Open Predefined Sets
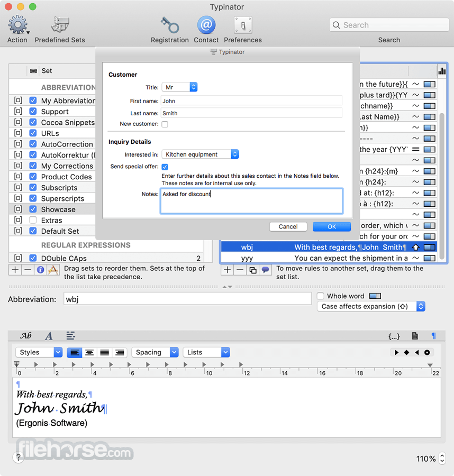 click(x=60, y=25)
